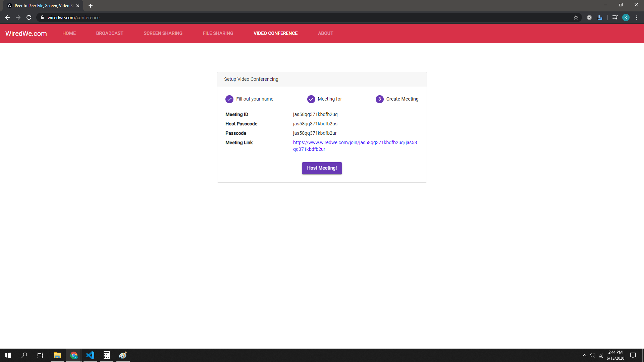Click the 'Meeting for' step checkmark
Screen dimensions: 644x362
(311, 99)
